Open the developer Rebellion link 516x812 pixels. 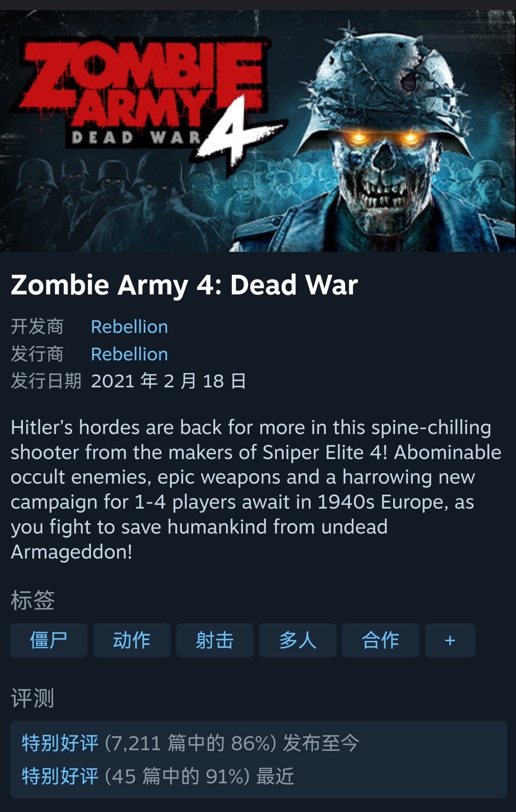(x=129, y=327)
